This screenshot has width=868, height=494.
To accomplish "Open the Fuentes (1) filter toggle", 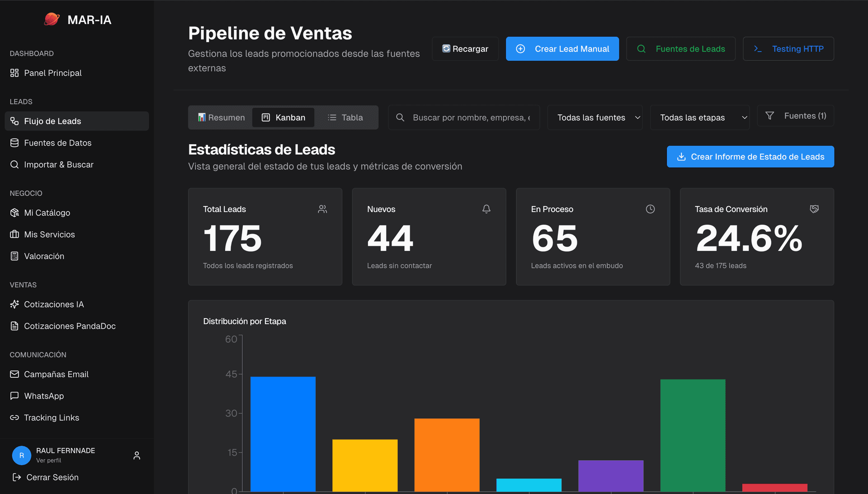I will tap(795, 116).
